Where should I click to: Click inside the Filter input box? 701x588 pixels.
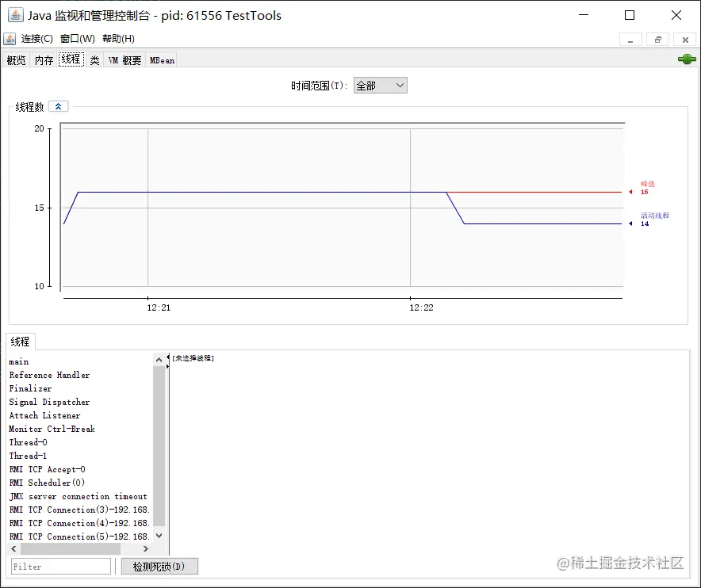(x=60, y=566)
